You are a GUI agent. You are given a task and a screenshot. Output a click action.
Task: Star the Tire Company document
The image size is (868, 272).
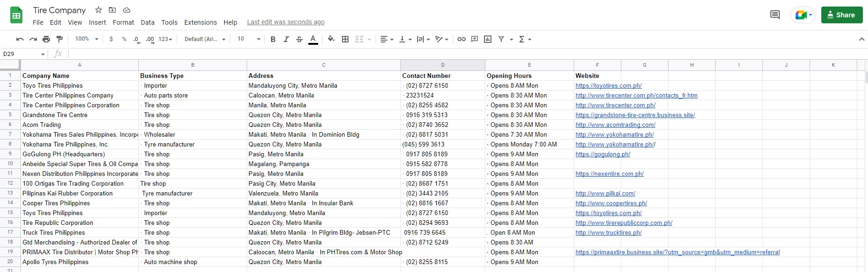click(x=99, y=10)
